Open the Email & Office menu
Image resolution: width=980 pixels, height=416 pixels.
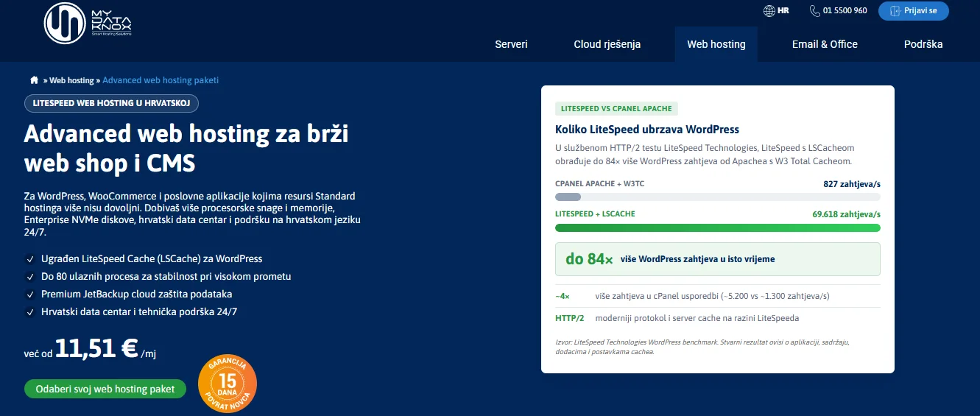coord(825,44)
